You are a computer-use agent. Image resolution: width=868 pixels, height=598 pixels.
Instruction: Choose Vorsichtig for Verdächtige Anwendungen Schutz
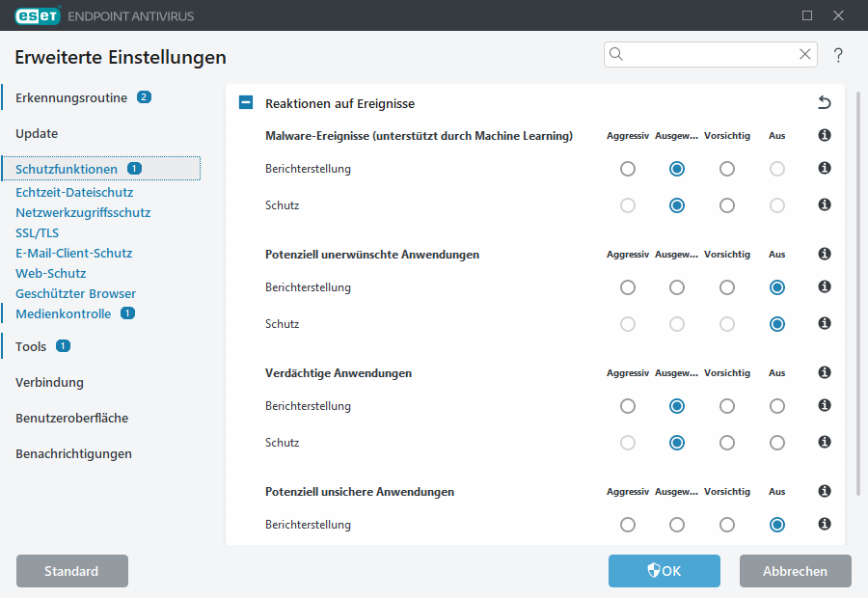click(727, 443)
